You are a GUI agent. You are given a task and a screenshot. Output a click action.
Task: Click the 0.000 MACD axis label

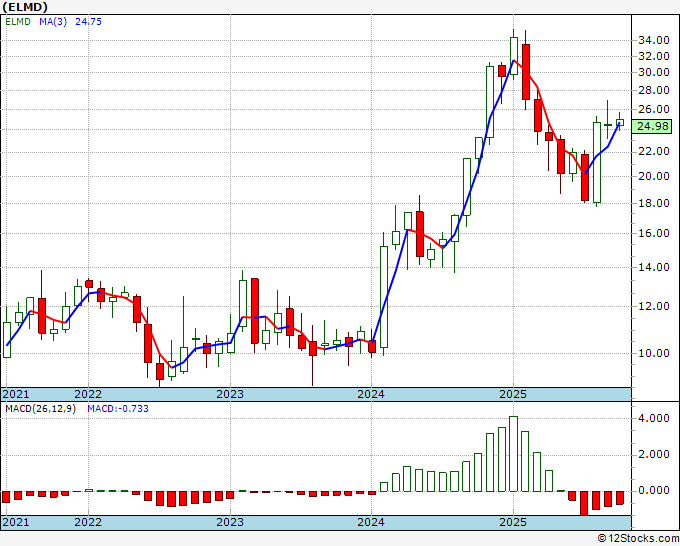click(x=653, y=491)
